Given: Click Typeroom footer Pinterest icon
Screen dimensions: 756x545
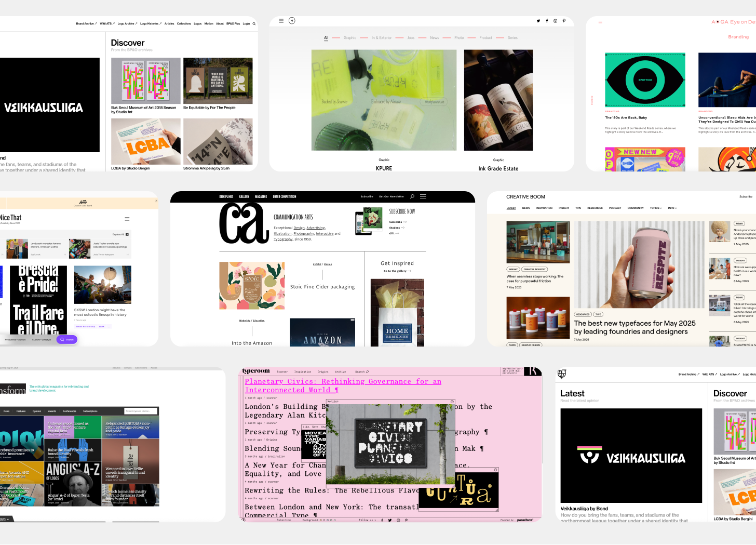Looking at the screenshot, I should click(x=406, y=520).
